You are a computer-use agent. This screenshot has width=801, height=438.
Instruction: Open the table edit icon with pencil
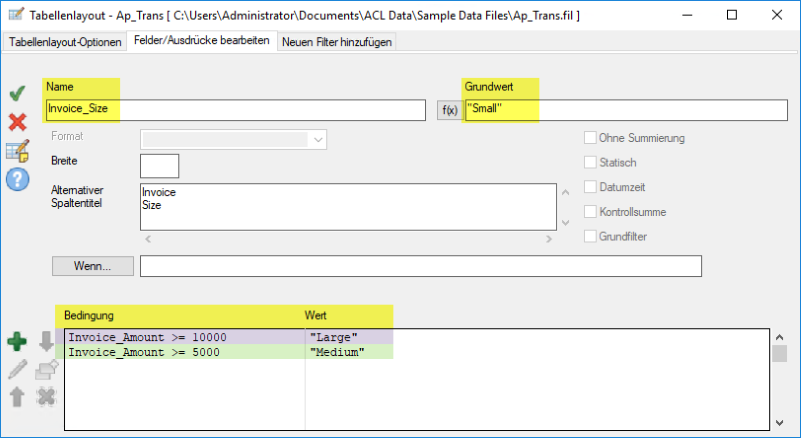(x=17, y=150)
